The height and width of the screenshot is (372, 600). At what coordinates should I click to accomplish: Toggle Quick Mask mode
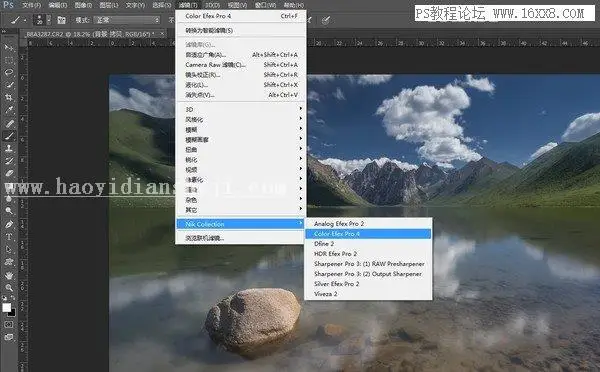(x=9, y=325)
